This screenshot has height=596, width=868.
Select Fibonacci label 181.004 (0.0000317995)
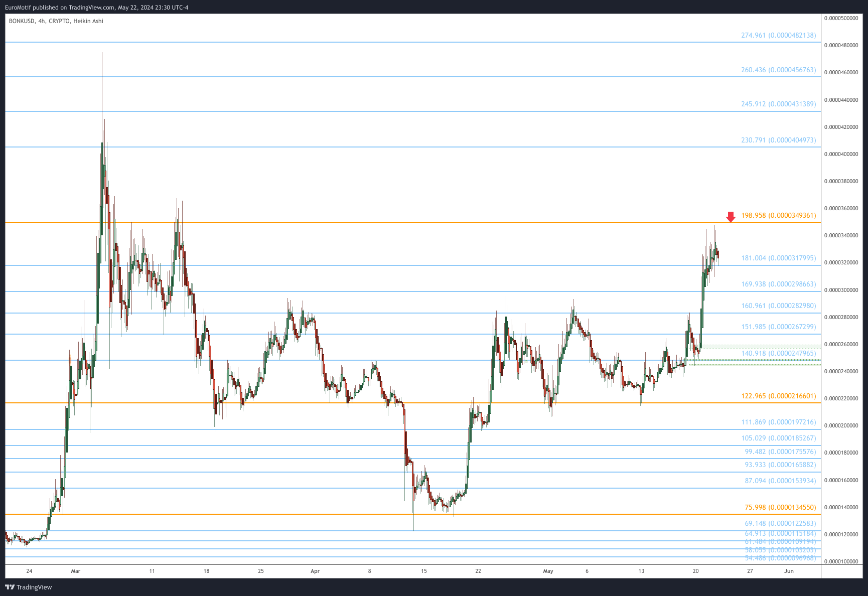[779, 258]
